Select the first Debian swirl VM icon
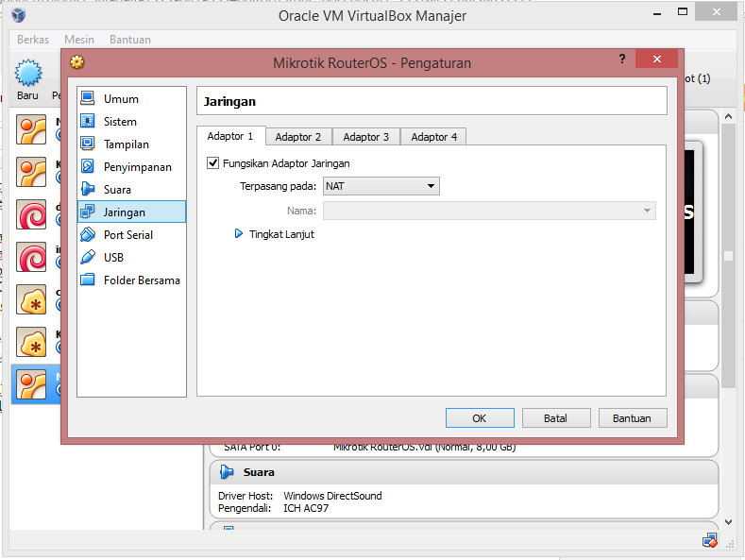Screen dimensions: 745x560 click(31, 214)
